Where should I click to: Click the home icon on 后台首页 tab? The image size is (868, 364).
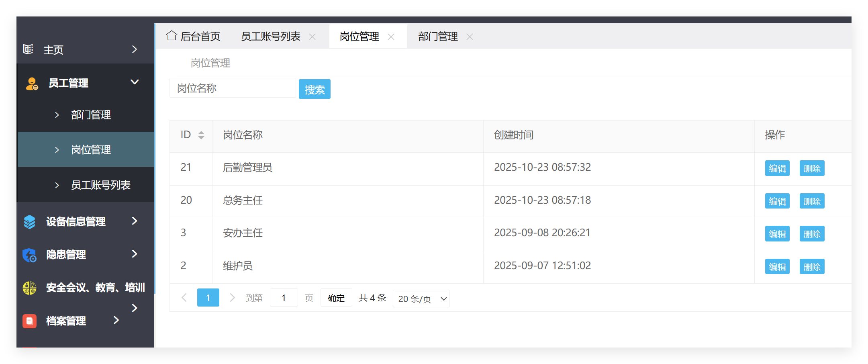click(x=172, y=35)
